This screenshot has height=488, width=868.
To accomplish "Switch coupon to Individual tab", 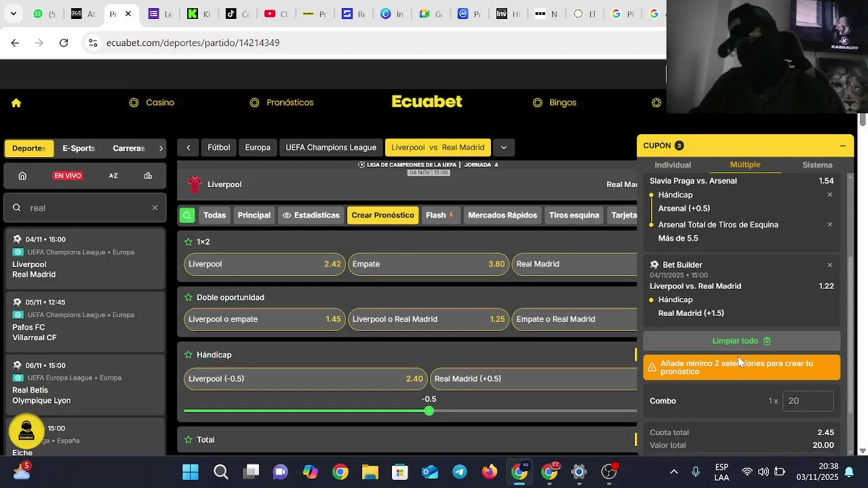I will [673, 165].
